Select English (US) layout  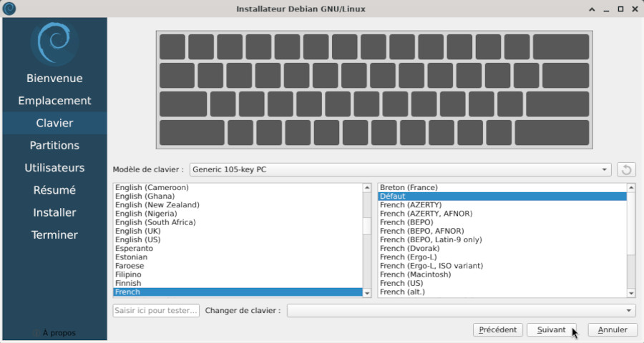238,239
